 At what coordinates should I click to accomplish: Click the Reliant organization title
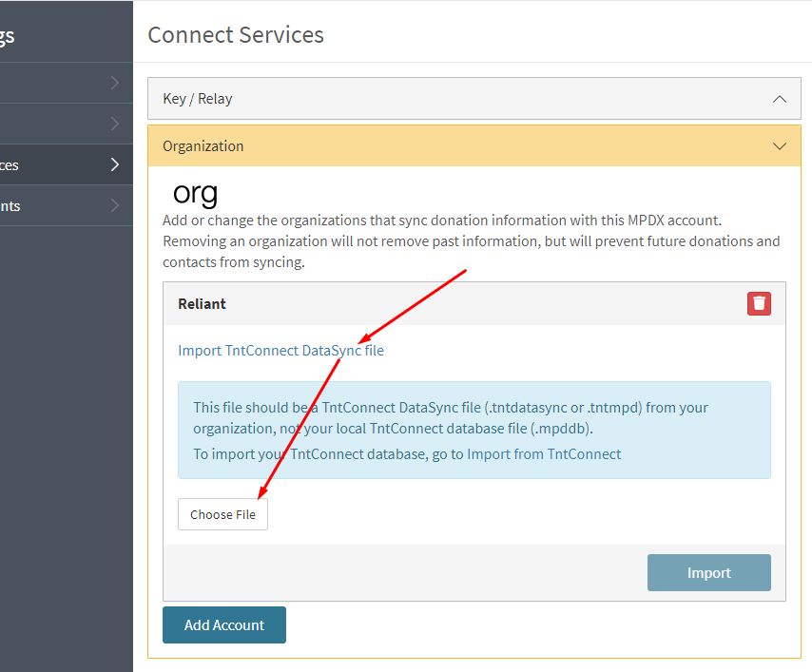[202, 304]
